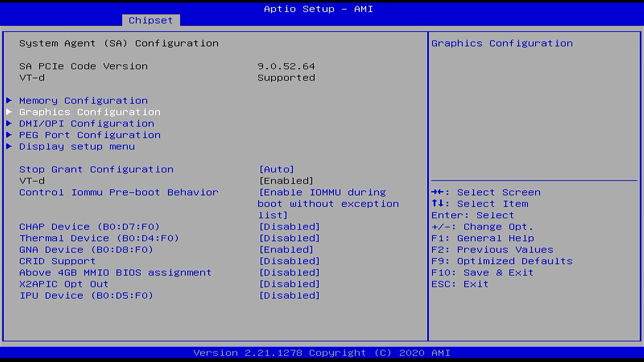Click arrow icon beside Graphics Configuration
Viewport: 644px width, 362px height.
click(x=9, y=112)
